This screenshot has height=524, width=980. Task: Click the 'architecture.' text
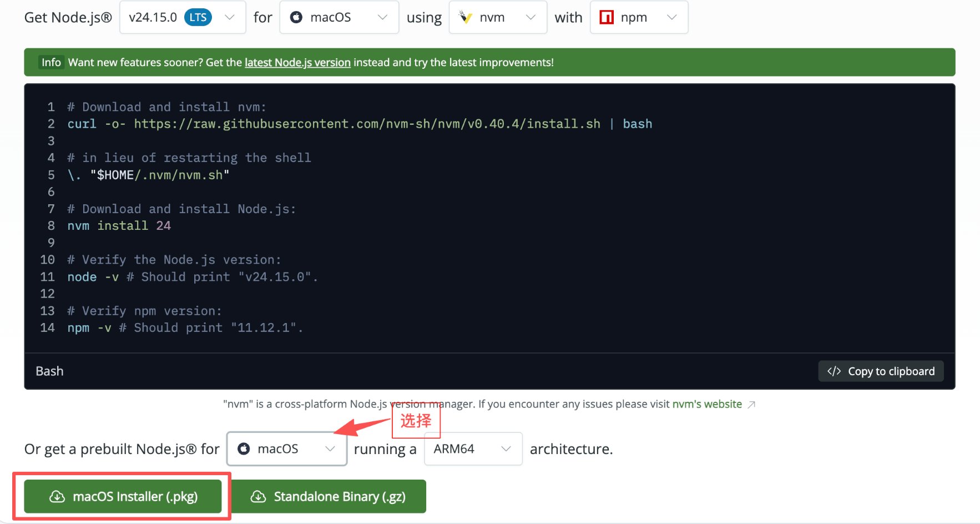572,449
